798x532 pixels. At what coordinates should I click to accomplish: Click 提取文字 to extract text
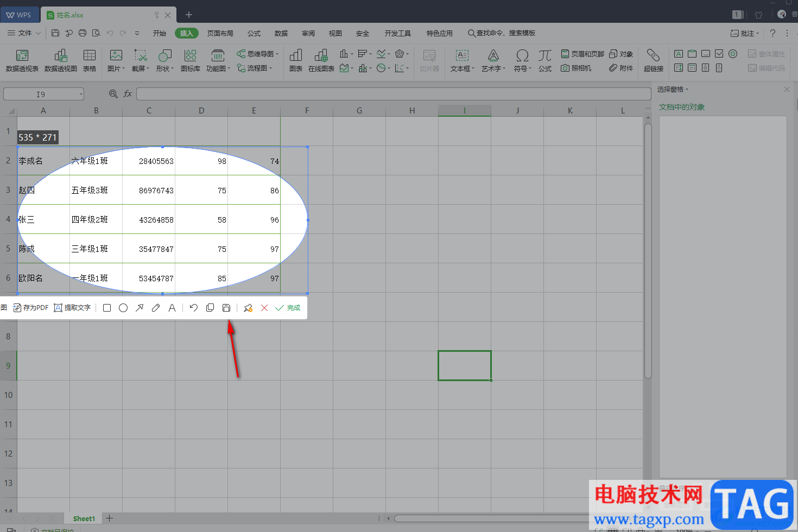tap(72, 308)
